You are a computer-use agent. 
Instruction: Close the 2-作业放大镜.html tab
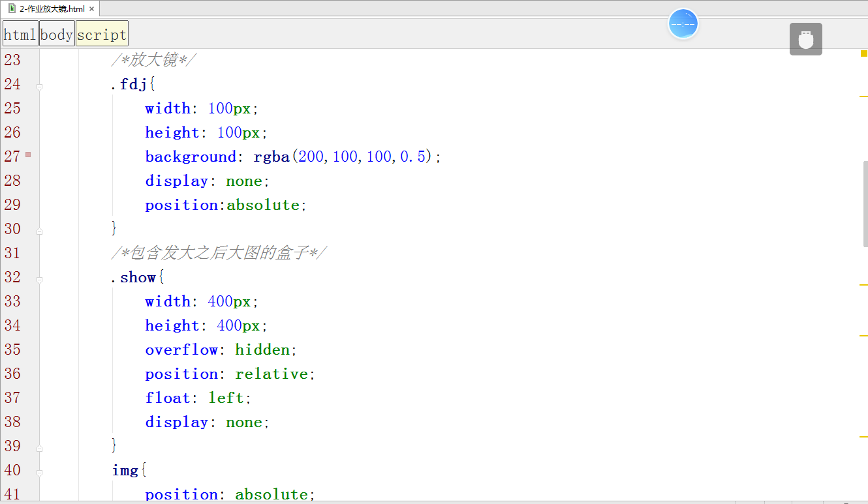(x=91, y=10)
